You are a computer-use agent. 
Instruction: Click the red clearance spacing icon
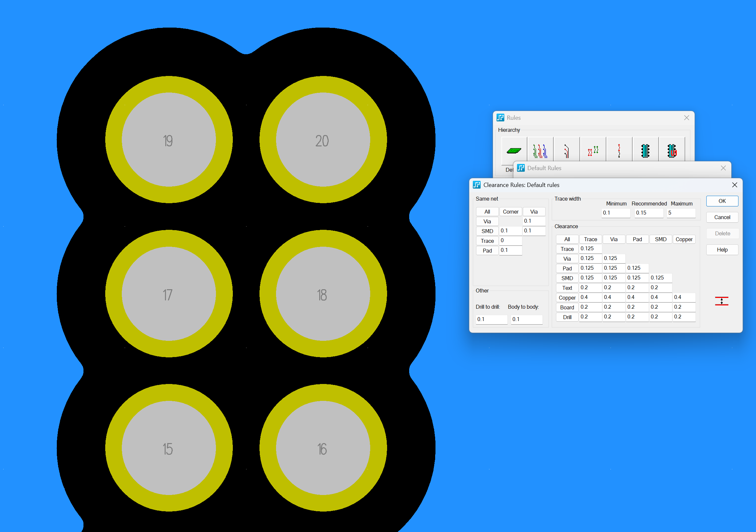tap(722, 301)
